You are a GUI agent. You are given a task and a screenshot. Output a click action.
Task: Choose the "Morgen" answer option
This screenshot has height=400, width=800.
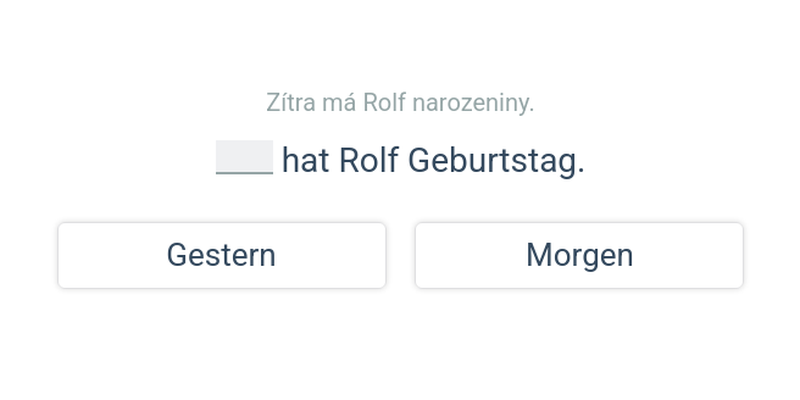(579, 255)
